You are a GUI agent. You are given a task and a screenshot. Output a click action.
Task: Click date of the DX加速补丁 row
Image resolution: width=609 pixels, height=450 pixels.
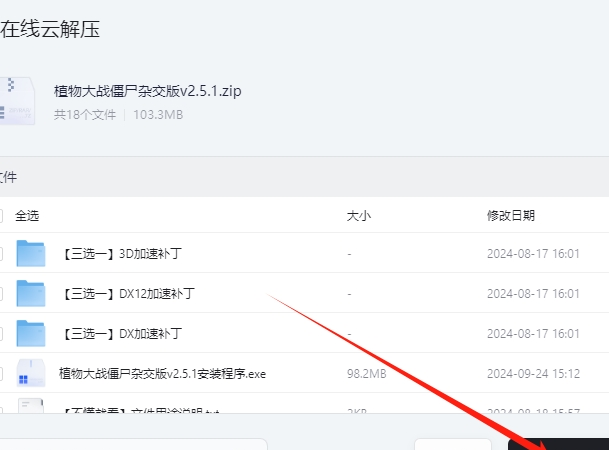pos(533,334)
